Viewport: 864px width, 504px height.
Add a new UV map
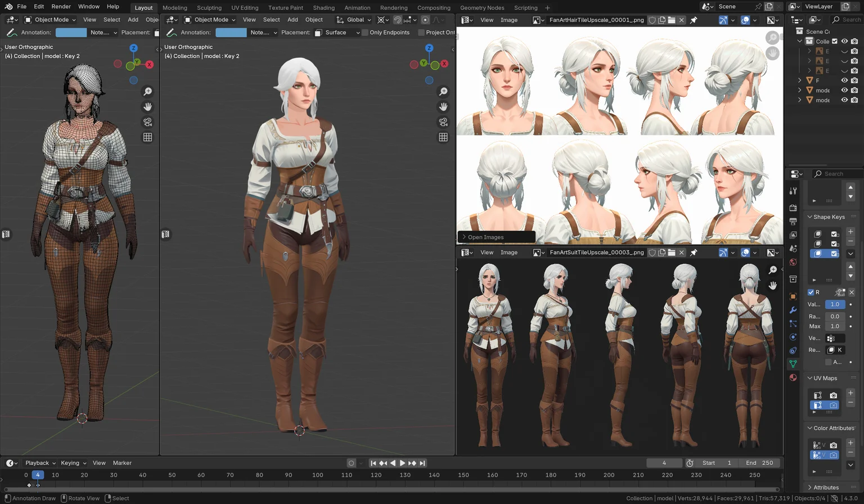tap(850, 393)
